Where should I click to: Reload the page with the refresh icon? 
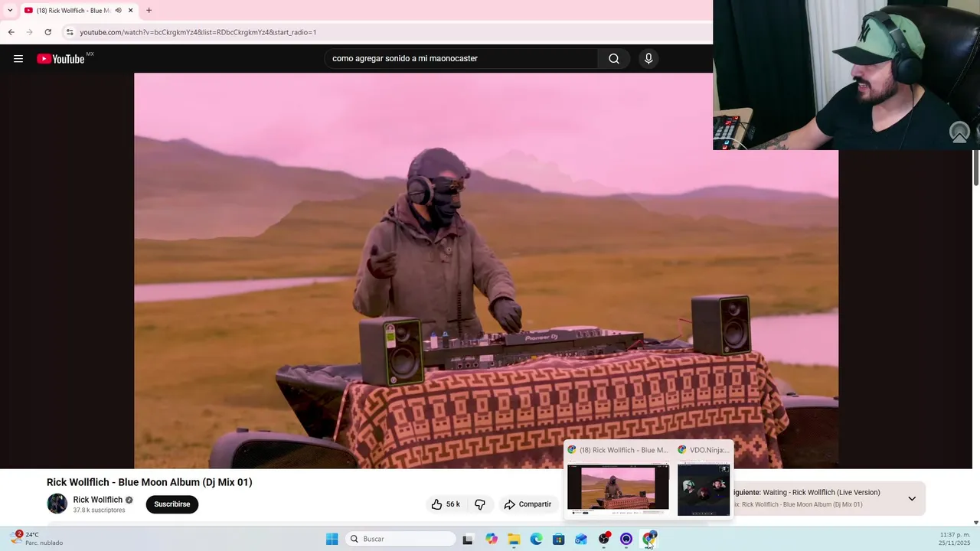point(47,32)
